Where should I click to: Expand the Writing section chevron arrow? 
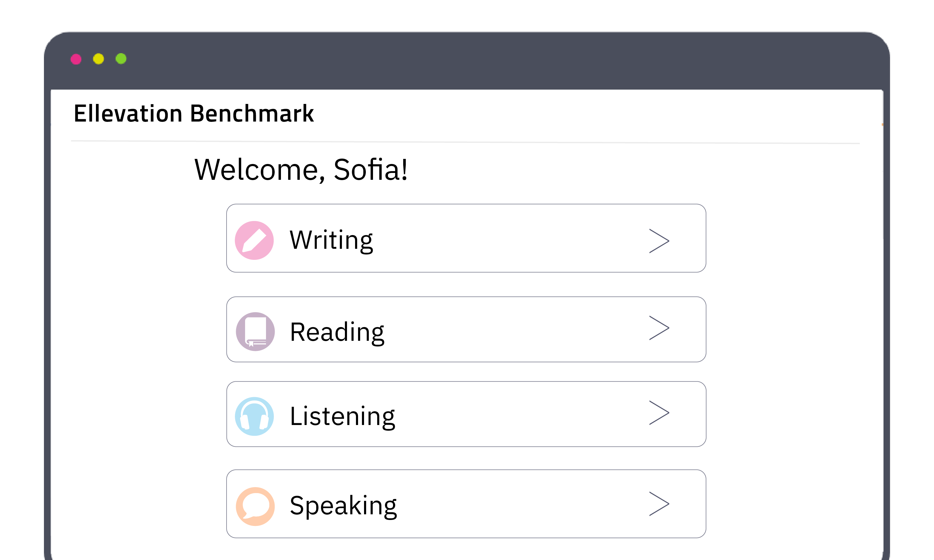coord(659,241)
